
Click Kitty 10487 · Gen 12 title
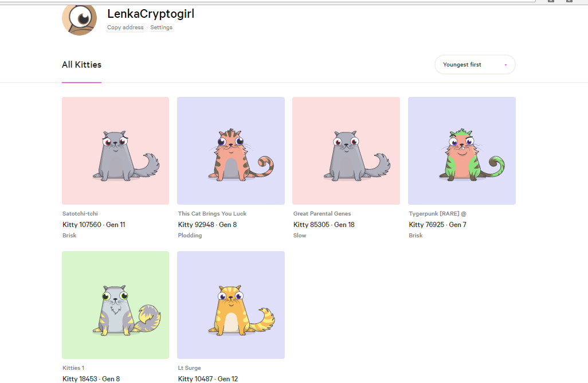[208, 378]
